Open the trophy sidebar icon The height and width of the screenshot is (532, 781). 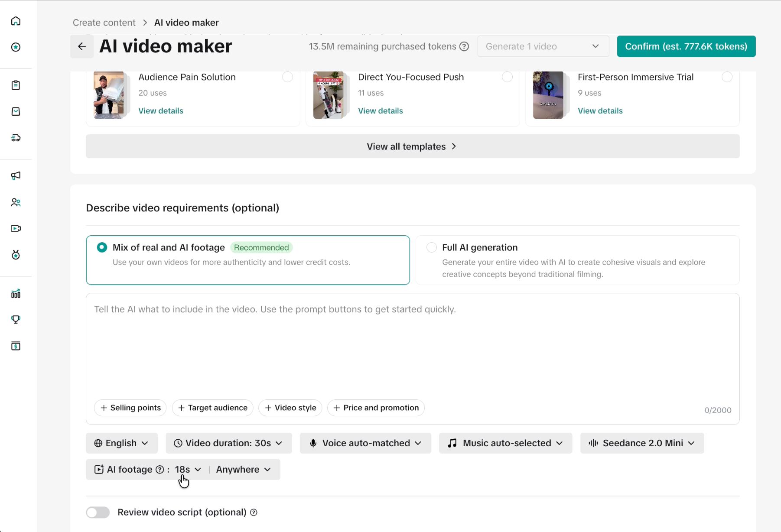[16, 319]
